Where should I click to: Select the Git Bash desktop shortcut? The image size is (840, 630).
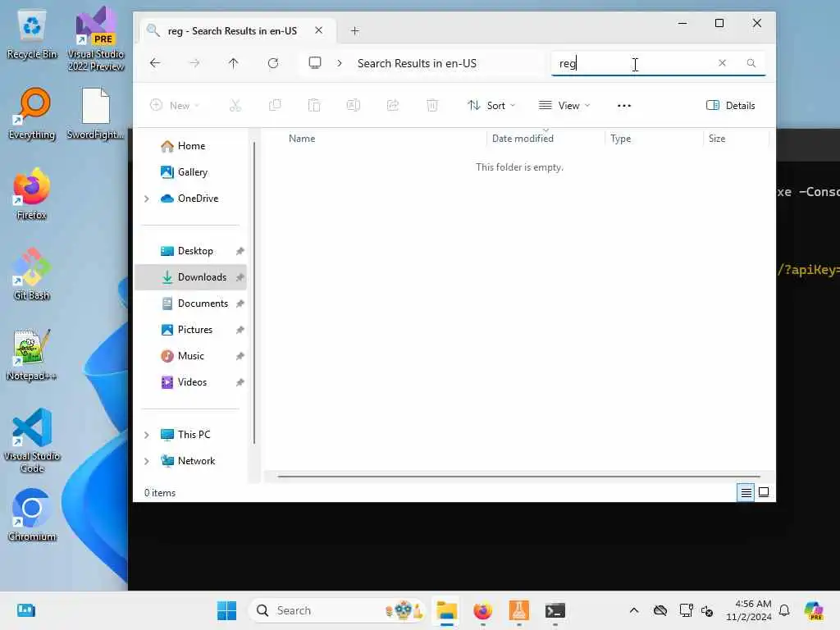(x=32, y=274)
